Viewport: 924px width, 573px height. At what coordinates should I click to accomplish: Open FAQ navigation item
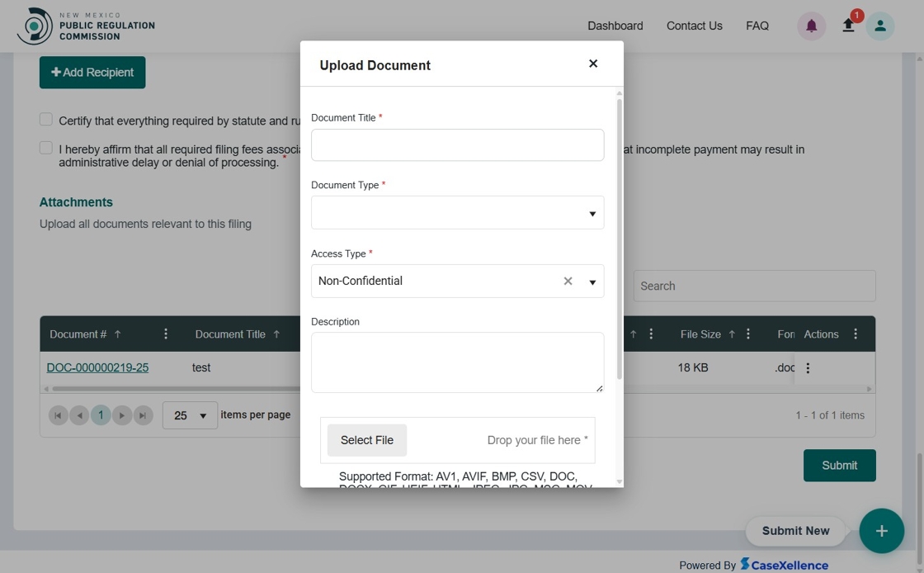pyautogui.click(x=757, y=26)
